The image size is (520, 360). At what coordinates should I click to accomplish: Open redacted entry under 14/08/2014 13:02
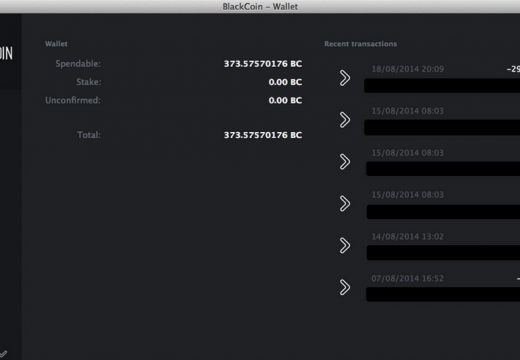tap(443, 253)
